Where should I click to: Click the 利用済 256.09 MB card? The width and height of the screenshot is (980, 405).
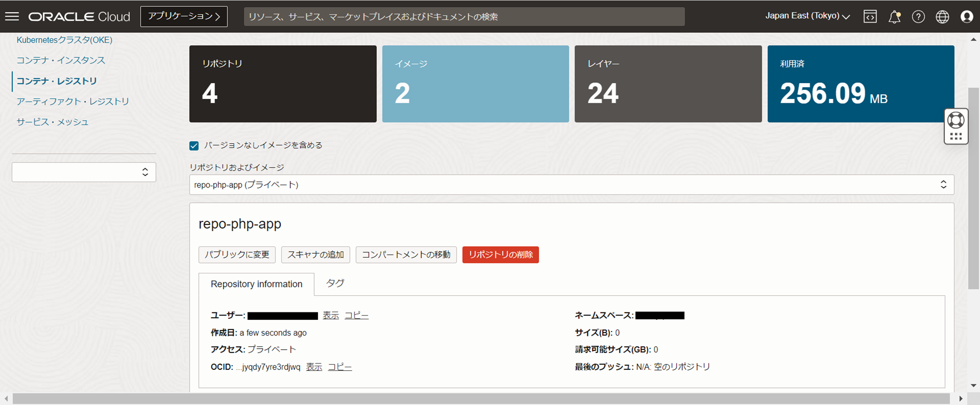861,84
